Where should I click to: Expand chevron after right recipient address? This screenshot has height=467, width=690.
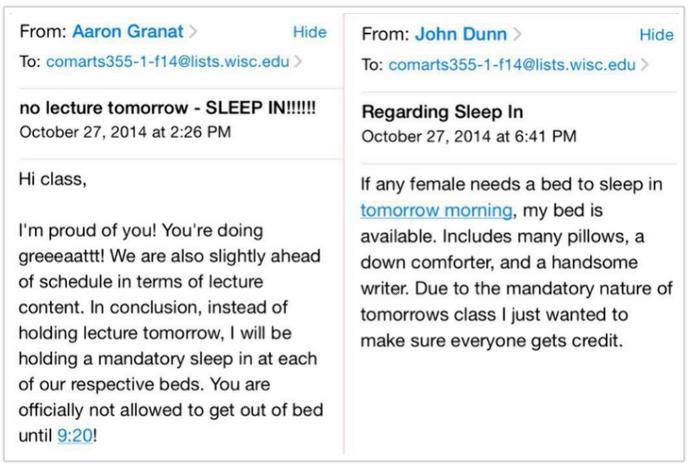[x=645, y=65]
